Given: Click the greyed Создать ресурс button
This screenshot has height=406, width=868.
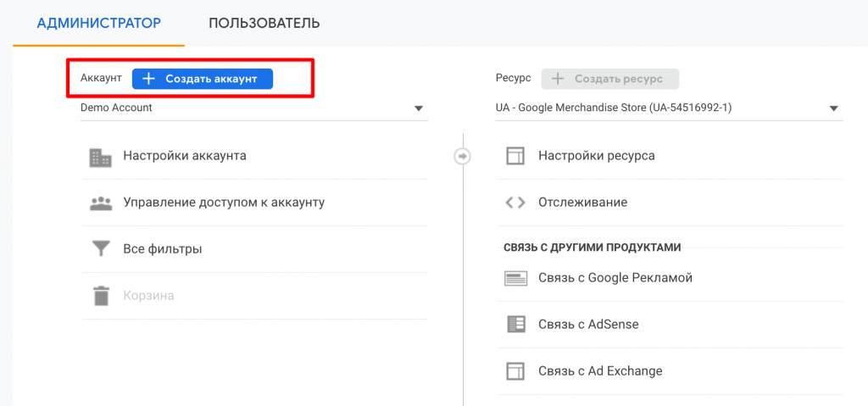Looking at the screenshot, I should point(610,79).
